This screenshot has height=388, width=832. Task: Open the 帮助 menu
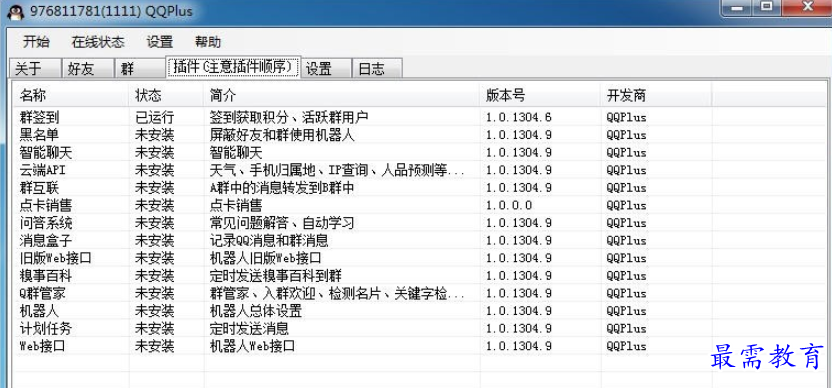(208, 42)
